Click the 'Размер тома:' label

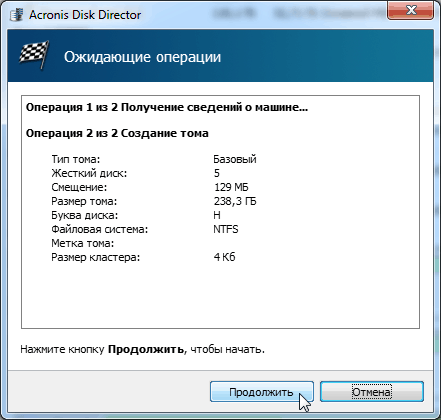[84, 201]
